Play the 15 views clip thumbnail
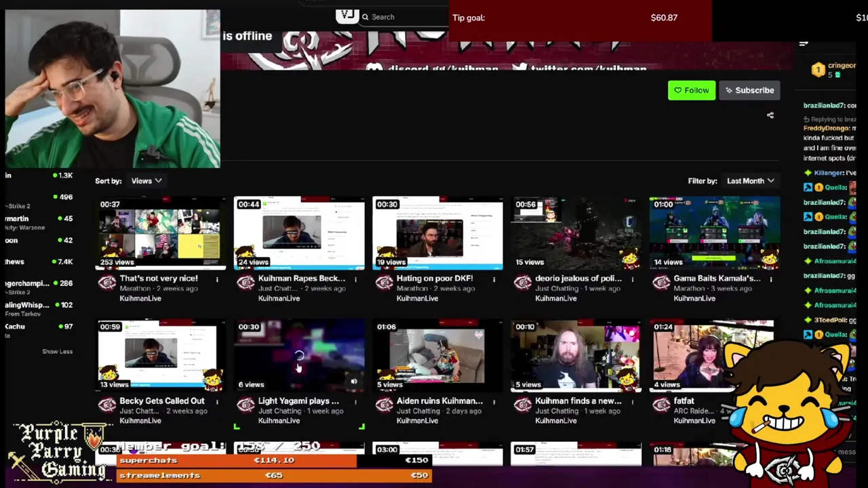This screenshot has height=488, width=868. [576, 233]
